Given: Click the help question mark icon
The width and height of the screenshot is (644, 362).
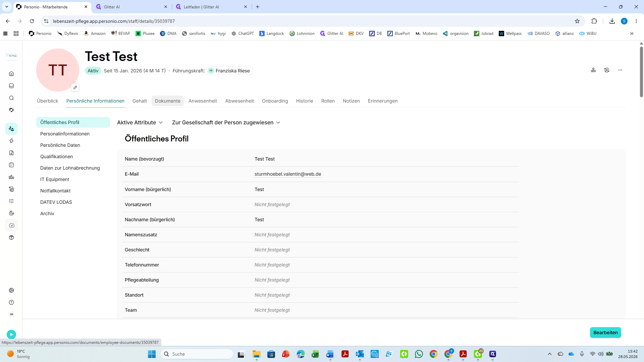Looking at the screenshot, I should [11, 302].
